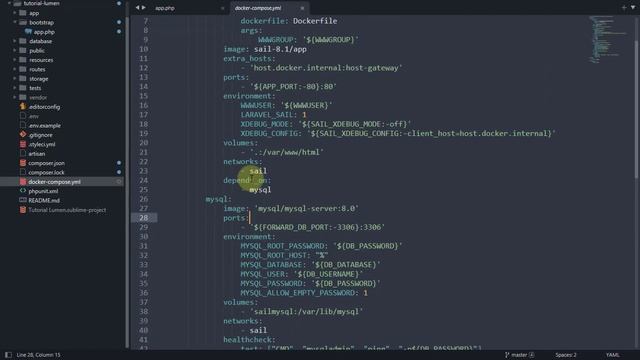Click 'MYSQL_ALLOW_EMPTY_PASSWORD' key text

tap(298, 293)
